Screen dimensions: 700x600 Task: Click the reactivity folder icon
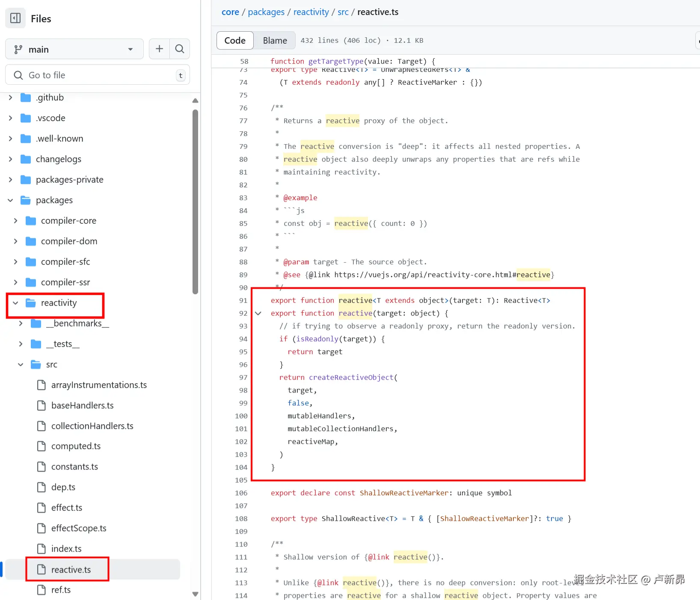[x=31, y=303]
